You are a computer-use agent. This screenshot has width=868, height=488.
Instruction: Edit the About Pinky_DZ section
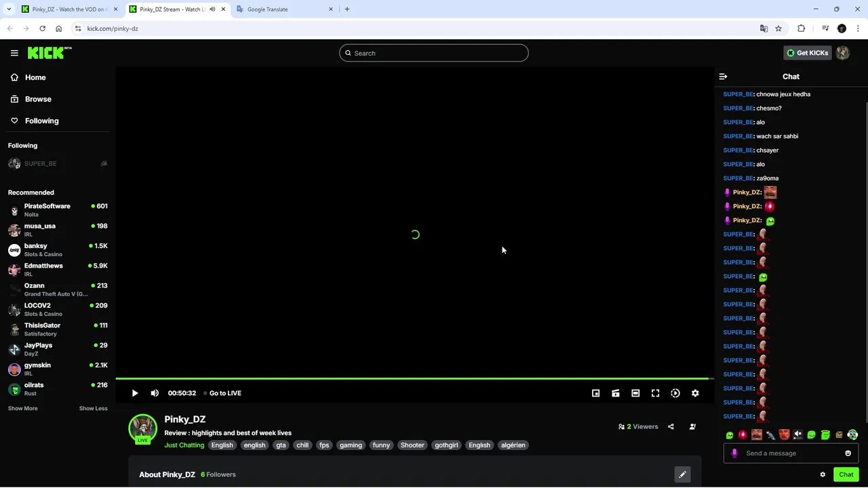[x=682, y=474]
